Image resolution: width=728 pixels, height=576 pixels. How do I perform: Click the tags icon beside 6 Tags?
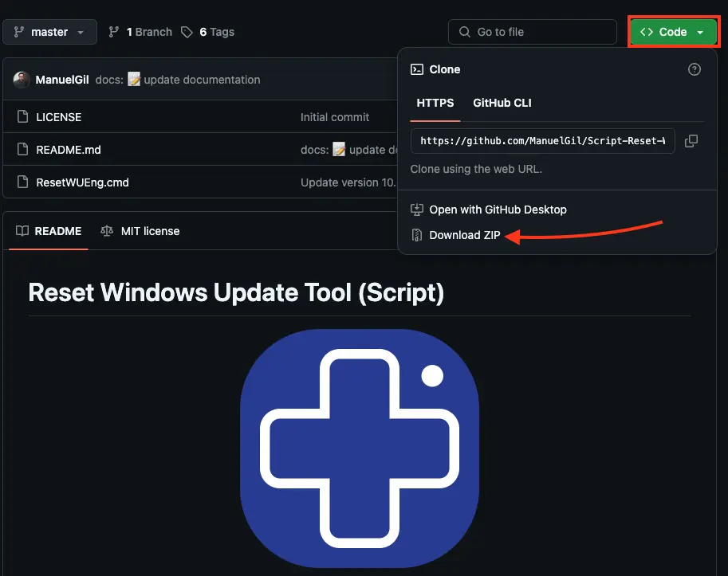(x=187, y=32)
